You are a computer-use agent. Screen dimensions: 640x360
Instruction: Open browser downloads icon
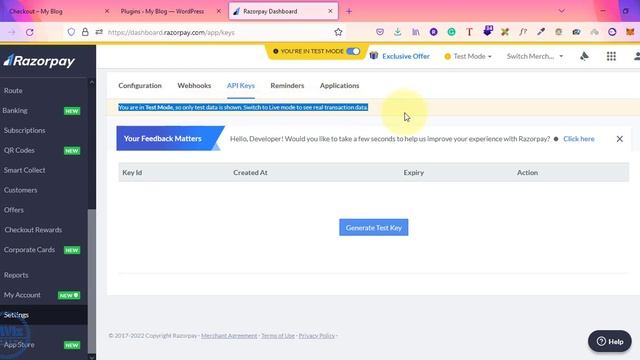pos(398,32)
